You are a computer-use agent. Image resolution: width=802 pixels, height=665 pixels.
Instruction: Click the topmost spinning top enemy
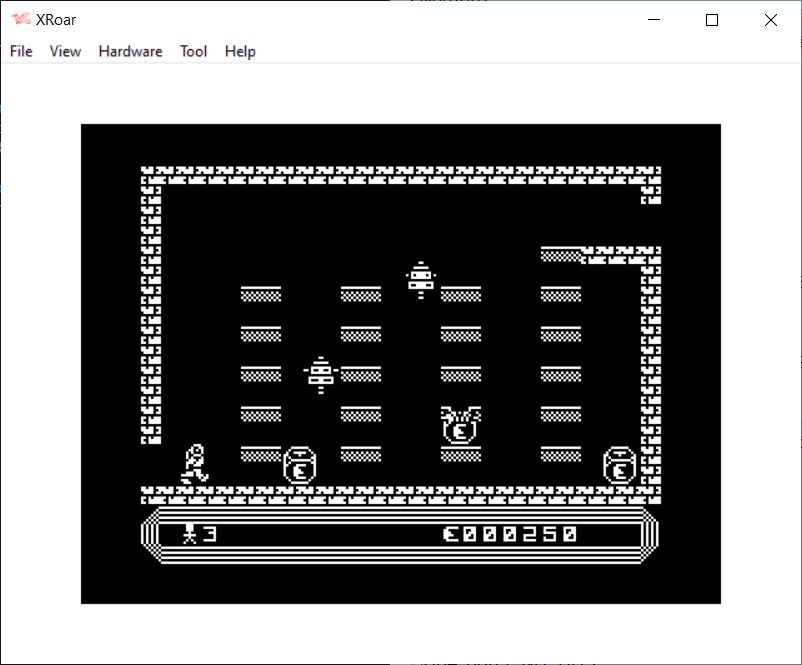(421, 279)
